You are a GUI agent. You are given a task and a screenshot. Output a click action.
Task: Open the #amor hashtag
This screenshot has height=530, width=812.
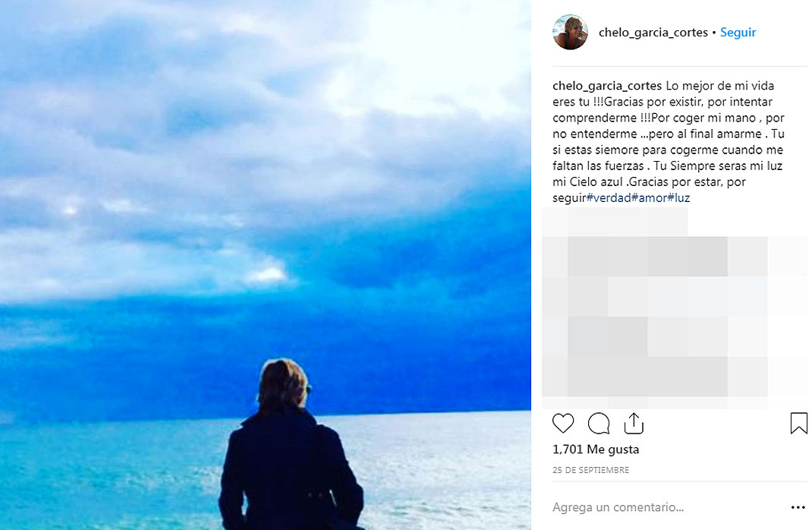pos(649,197)
